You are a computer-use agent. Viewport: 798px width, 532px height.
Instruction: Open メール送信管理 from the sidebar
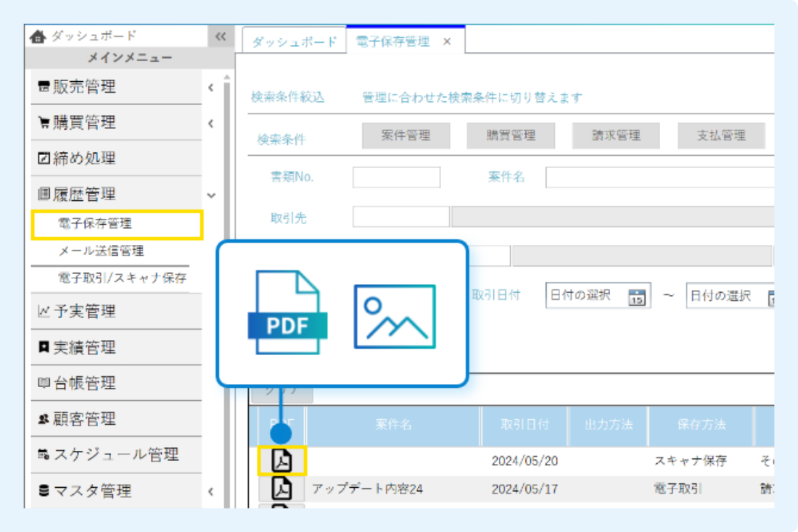[x=101, y=251]
